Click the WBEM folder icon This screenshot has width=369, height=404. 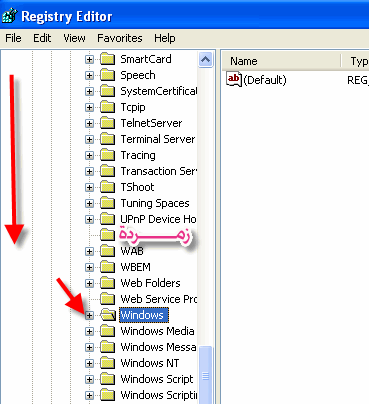[107, 267]
